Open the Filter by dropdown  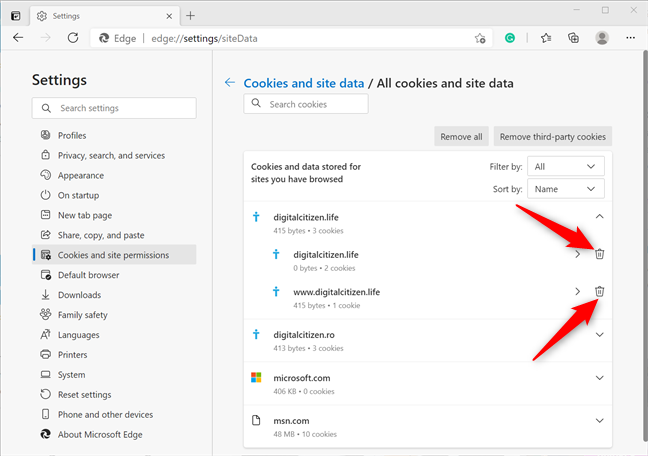point(565,166)
